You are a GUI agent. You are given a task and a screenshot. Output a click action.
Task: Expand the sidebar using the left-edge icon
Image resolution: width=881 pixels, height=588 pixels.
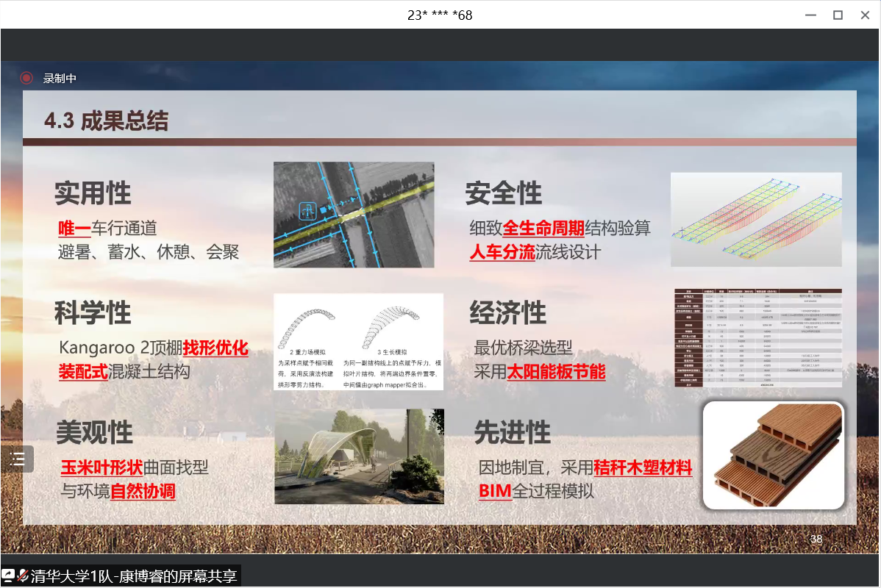coord(18,459)
